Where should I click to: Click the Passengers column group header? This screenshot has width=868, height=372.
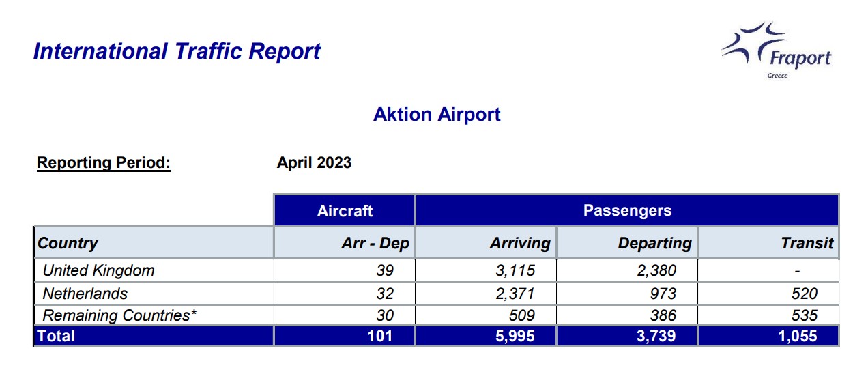click(627, 210)
